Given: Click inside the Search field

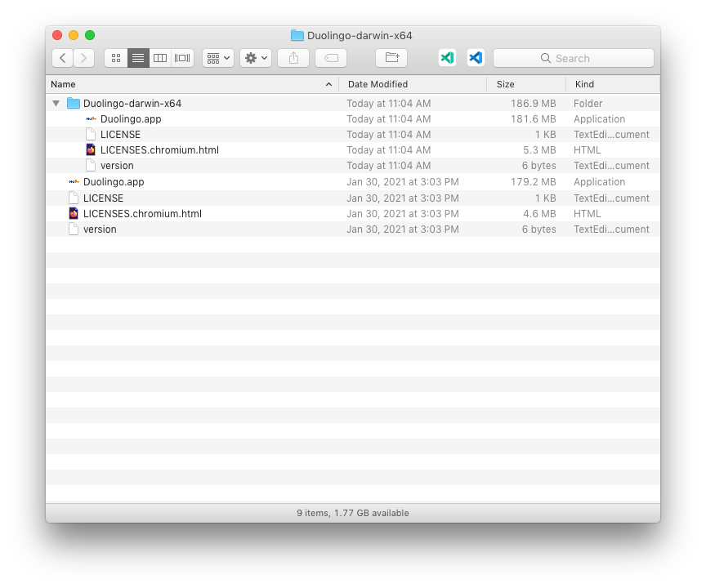Looking at the screenshot, I should click(x=573, y=58).
